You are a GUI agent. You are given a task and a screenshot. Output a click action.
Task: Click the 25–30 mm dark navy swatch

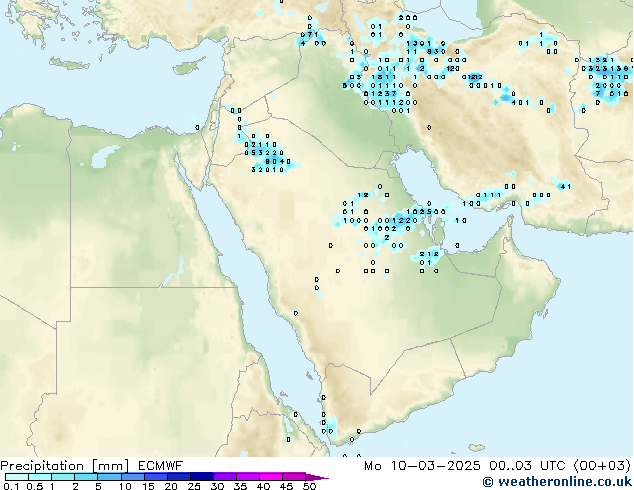pos(202,477)
